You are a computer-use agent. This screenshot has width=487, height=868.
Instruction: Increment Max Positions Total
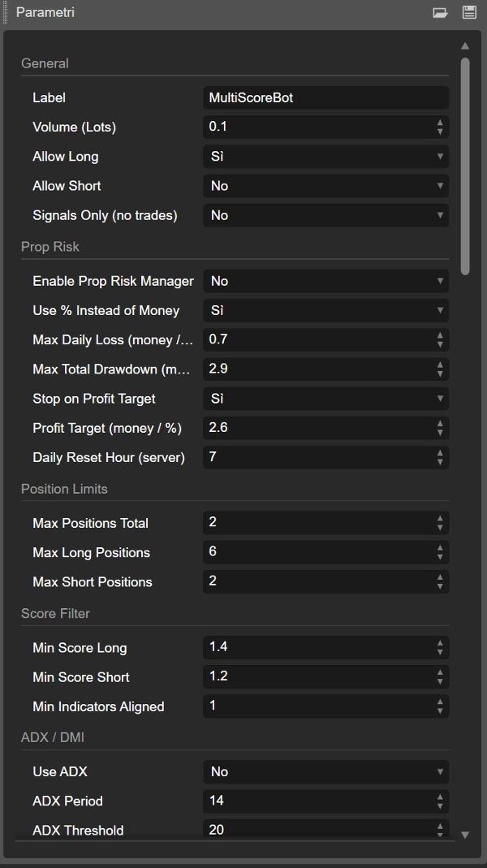(441, 520)
